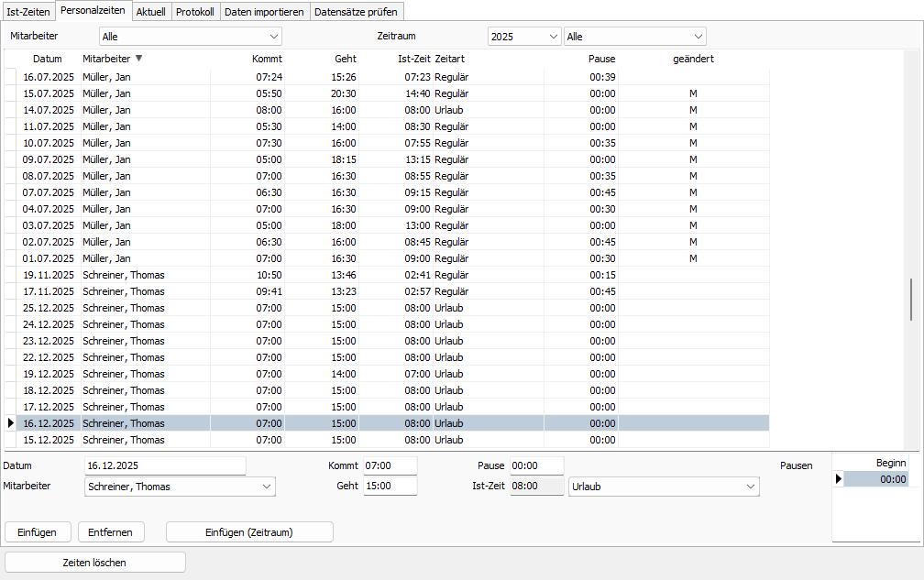
Task: Open the Protokoll tab
Action: (x=194, y=12)
